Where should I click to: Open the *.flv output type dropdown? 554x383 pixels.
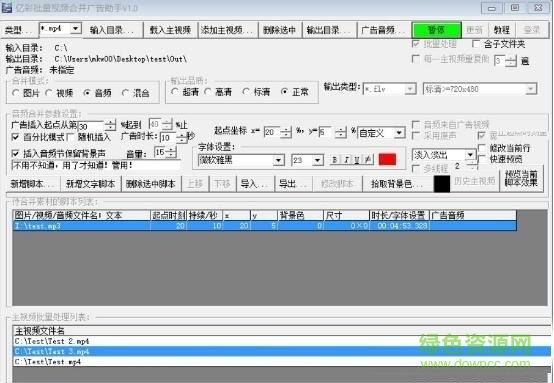pyautogui.click(x=410, y=89)
